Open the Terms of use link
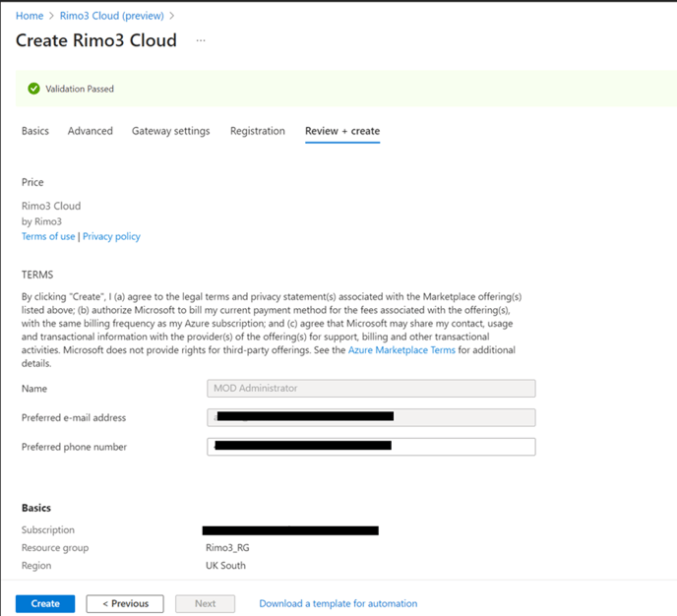Screen dimensions: 677x616 click(x=48, y=236)
